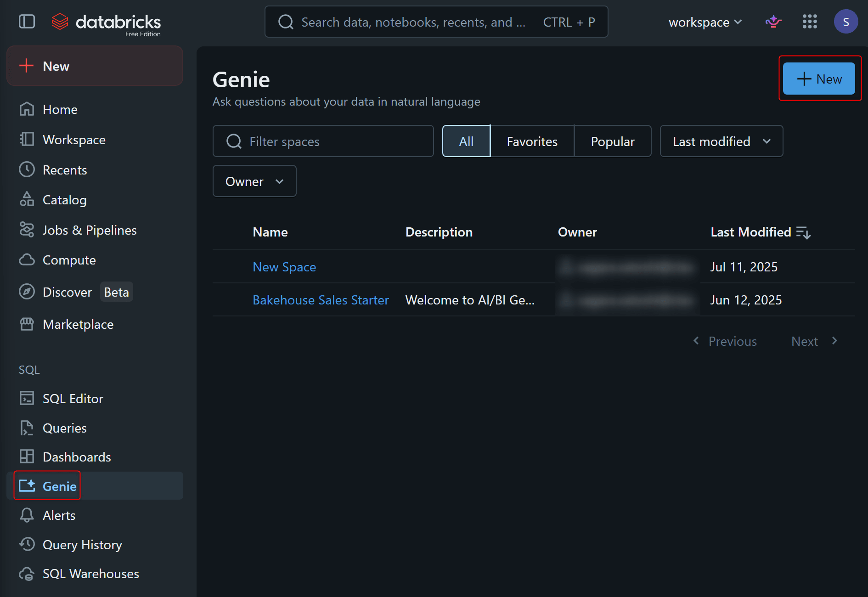Open Dashboards from the sidebar
This screenshot has width=868, height=597.
point(77,457)
